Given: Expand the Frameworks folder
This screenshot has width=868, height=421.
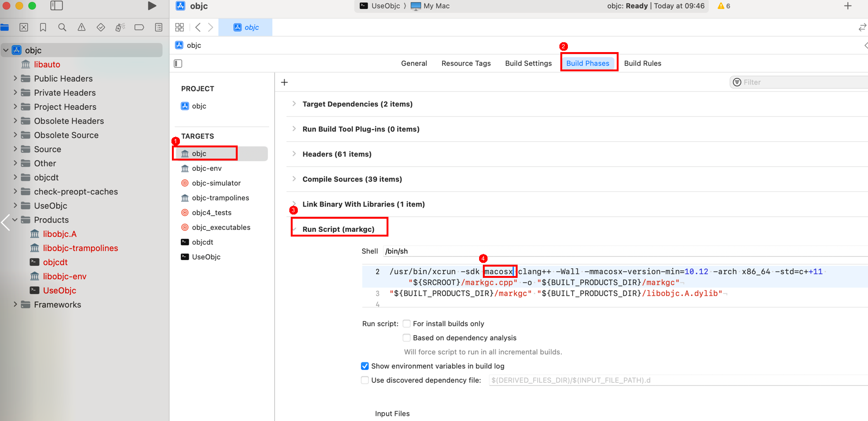Looking at the screenshot, I should click(15, 304).
